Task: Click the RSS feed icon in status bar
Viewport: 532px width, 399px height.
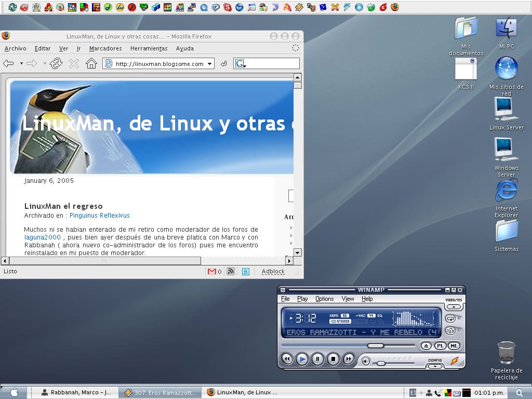Action: click(231, 271)
